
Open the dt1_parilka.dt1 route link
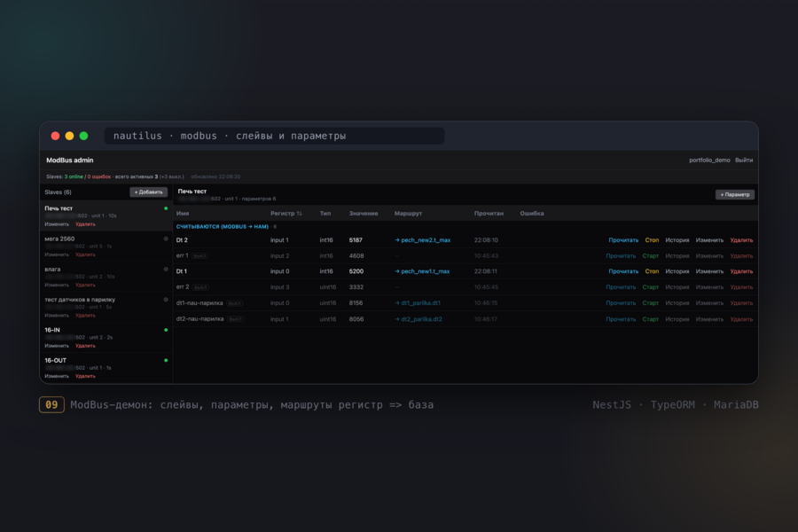click(x=418, y=303)
